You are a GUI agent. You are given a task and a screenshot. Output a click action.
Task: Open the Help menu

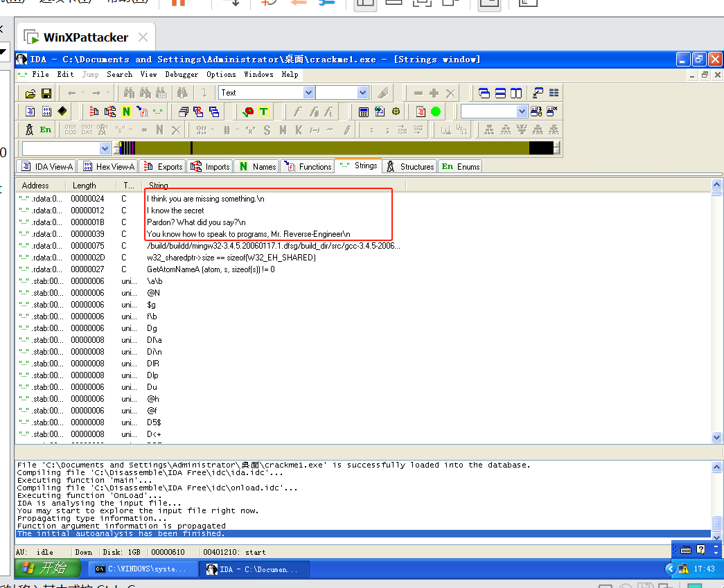point(290,74)
